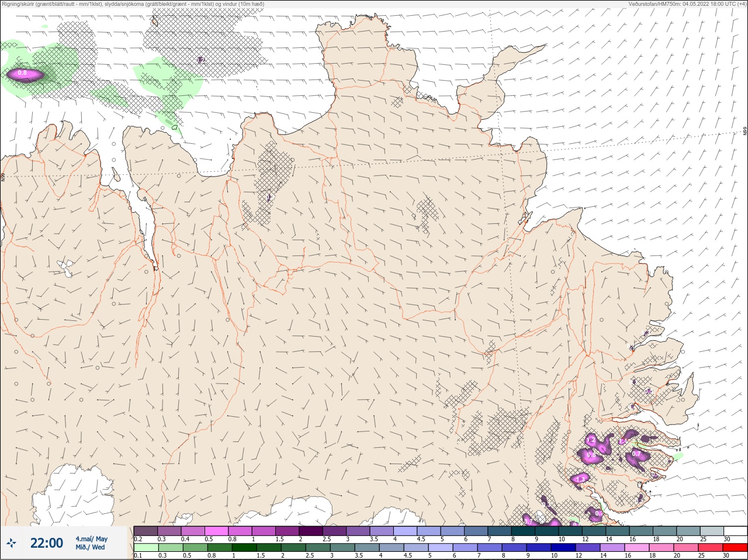Click the map title text starting 'Rigning/skúrir'
The width and height of the screenshot is (748, 560).
[133, 4]
